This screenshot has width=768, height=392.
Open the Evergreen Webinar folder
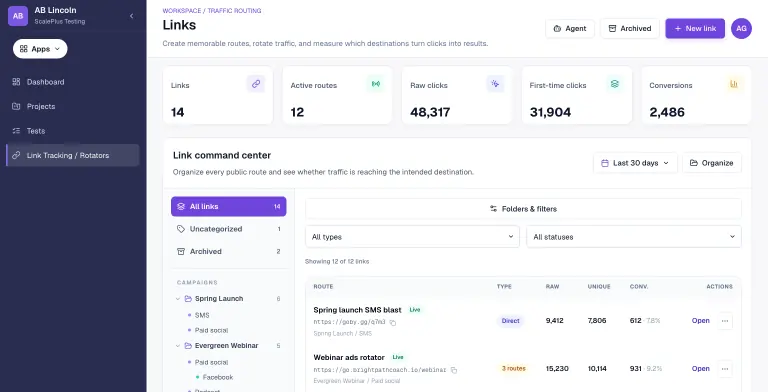point(226,346)
